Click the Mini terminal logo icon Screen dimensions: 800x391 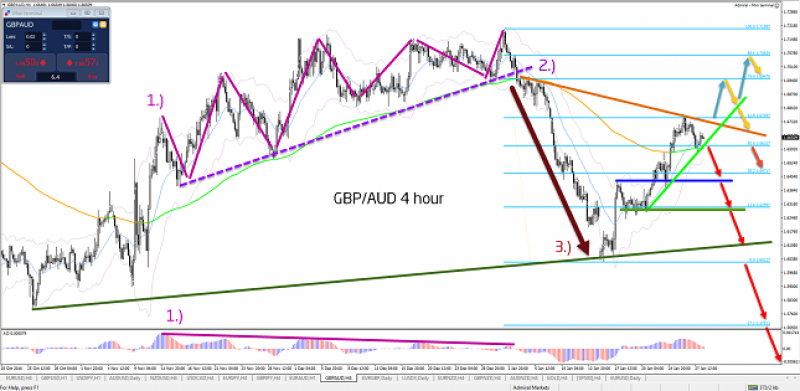click(7, 13)
